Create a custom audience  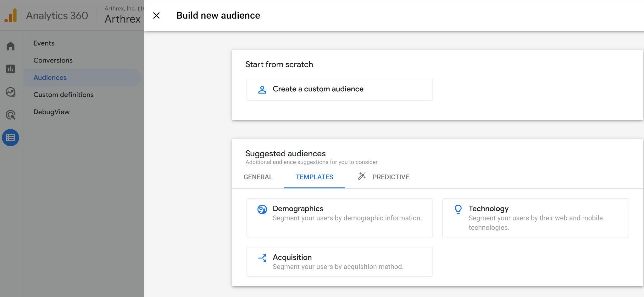pyautogui.click(x=339, y=90)
